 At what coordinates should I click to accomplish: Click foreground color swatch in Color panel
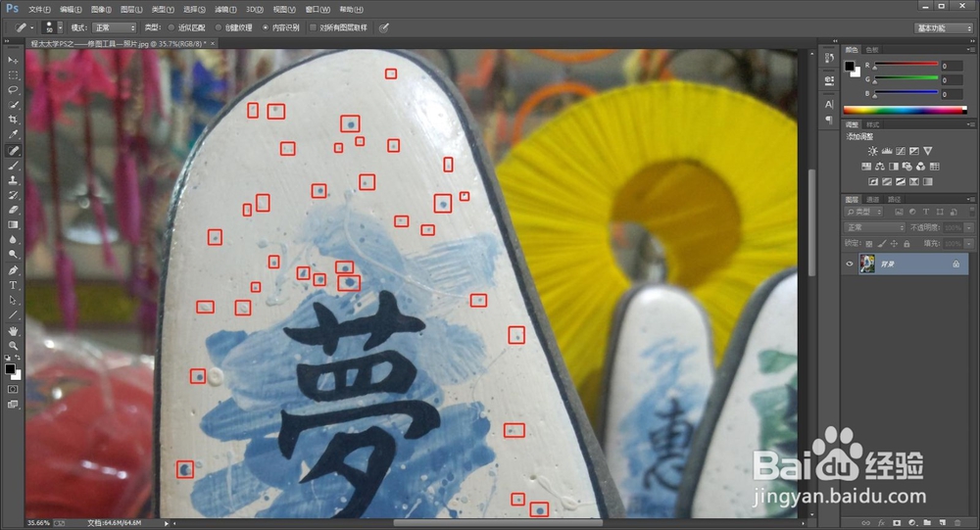850,66
